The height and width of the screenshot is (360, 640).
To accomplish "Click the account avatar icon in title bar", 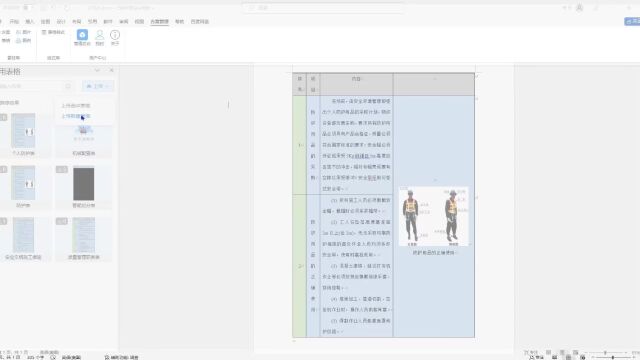I will point(579,8).
